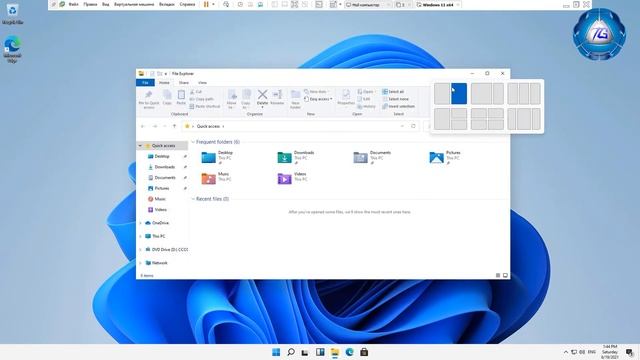Open the File tab in File Explorer

click(145, 82)
